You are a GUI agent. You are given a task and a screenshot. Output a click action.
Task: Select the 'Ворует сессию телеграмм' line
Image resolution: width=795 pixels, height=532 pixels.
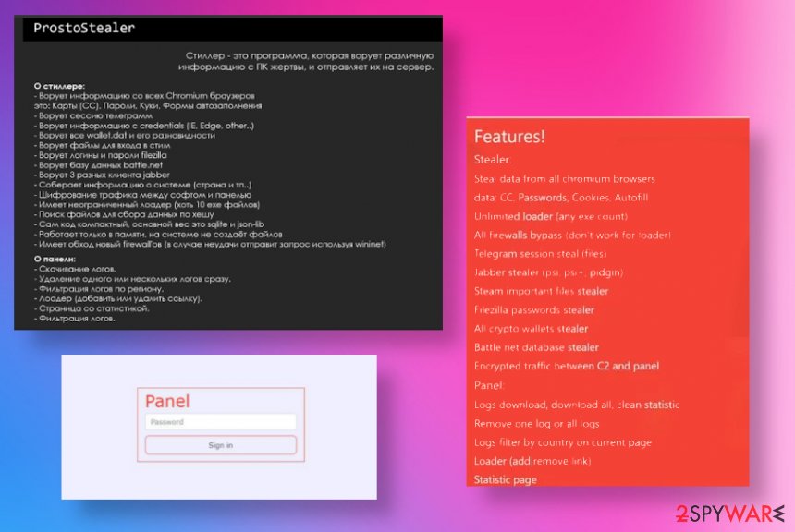click(93, 115)
